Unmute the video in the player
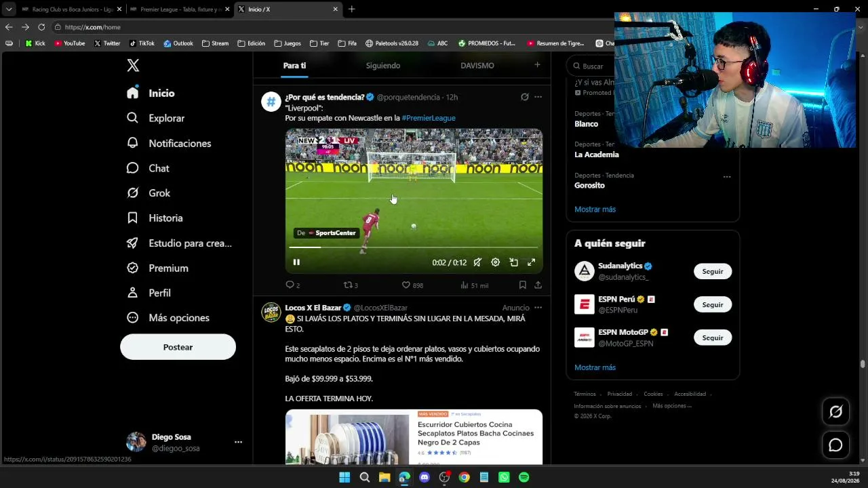 477,262
